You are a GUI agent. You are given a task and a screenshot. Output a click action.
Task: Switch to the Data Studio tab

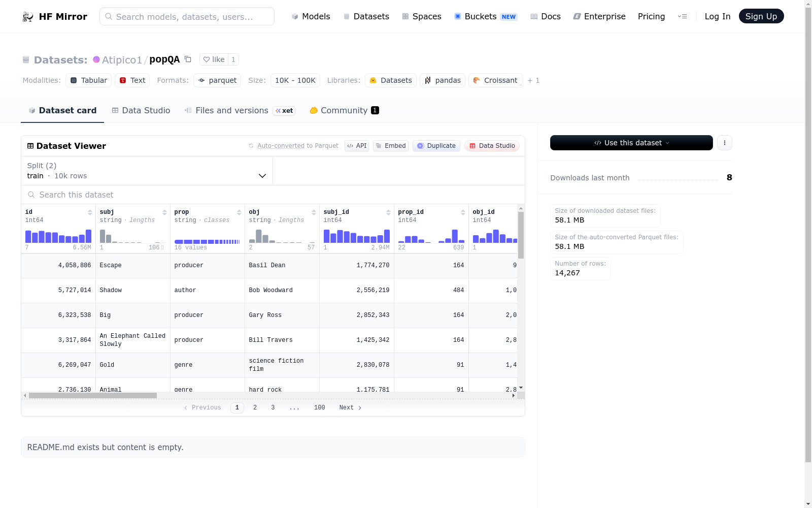[141, 110]
